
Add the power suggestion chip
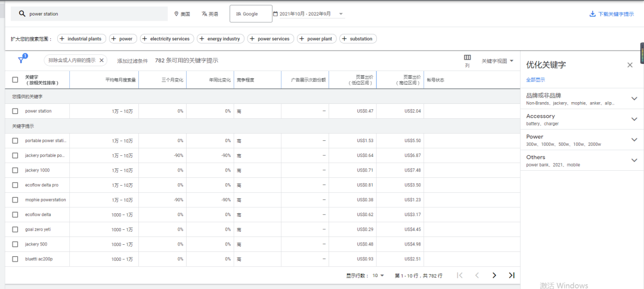(123, 39)
